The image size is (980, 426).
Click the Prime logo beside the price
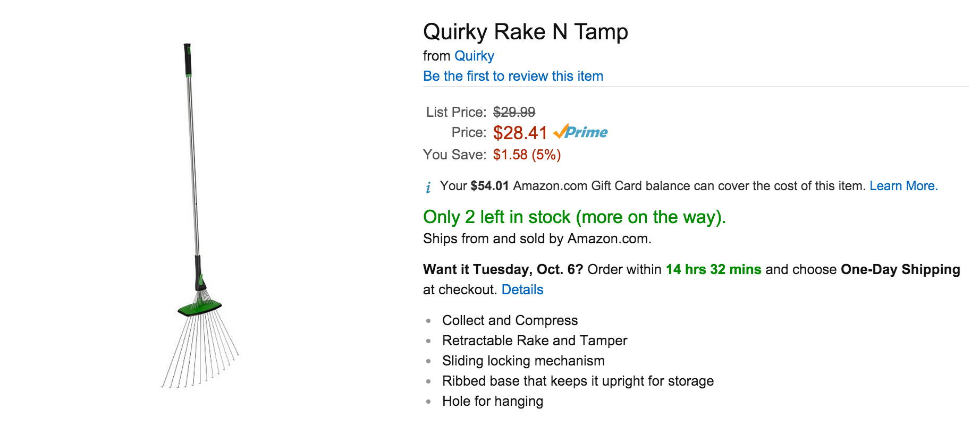point(580,132)
